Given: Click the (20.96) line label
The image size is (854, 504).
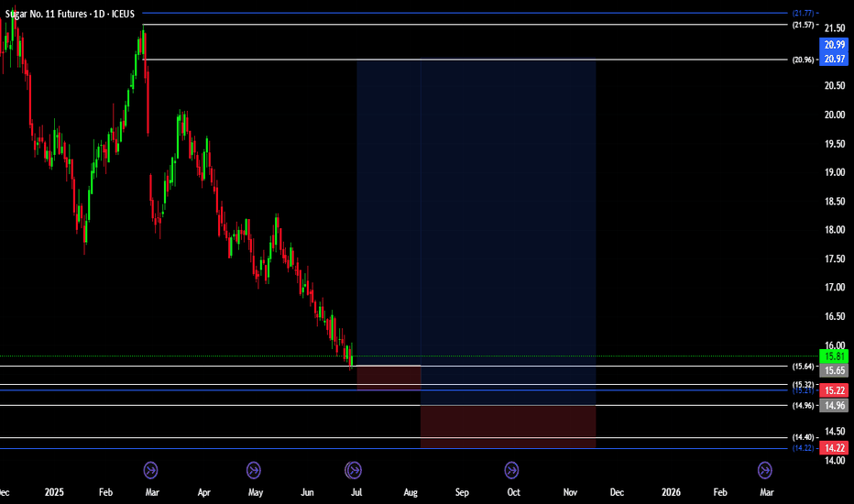Looking at the screenshot, I should [x=803, y=60].
